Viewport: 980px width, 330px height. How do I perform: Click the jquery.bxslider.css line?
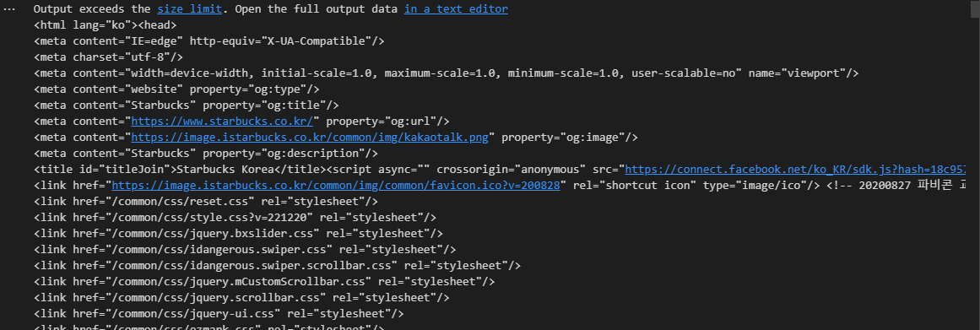point(238,233)
